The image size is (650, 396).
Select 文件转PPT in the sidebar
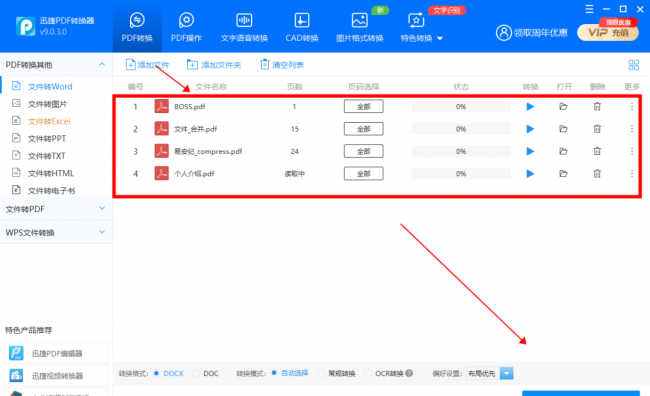point(46,138)
